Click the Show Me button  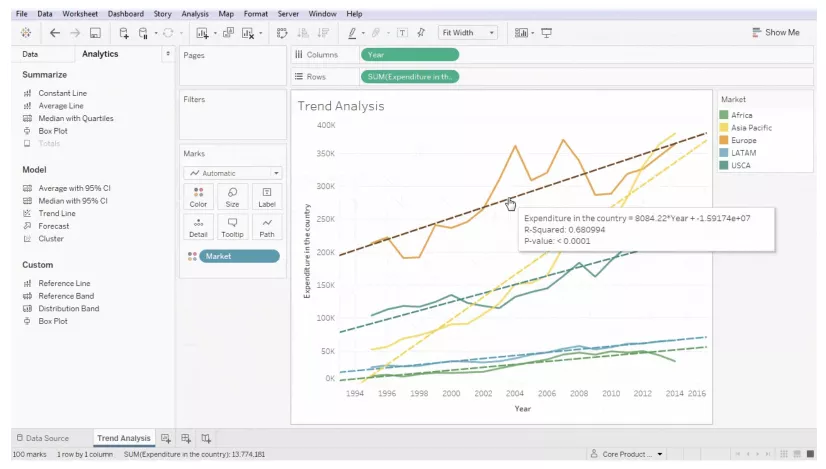[x=775, y=33]
